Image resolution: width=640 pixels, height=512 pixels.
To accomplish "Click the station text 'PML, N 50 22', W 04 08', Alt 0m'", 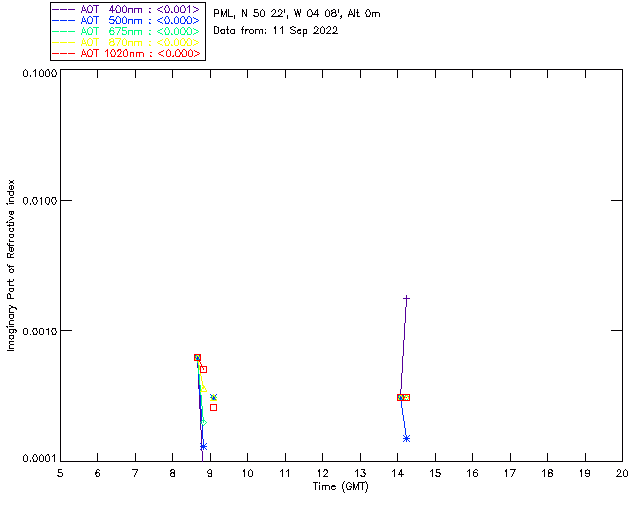I will [297, 14].
